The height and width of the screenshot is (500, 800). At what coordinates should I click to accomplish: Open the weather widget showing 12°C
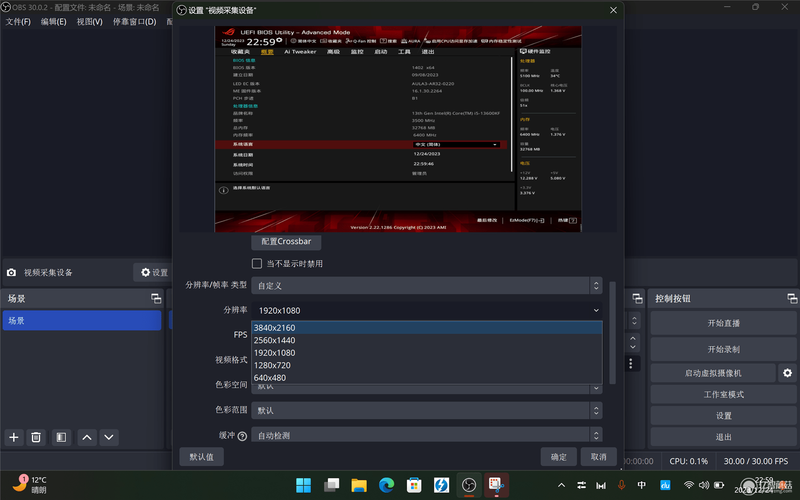point(30,485)
